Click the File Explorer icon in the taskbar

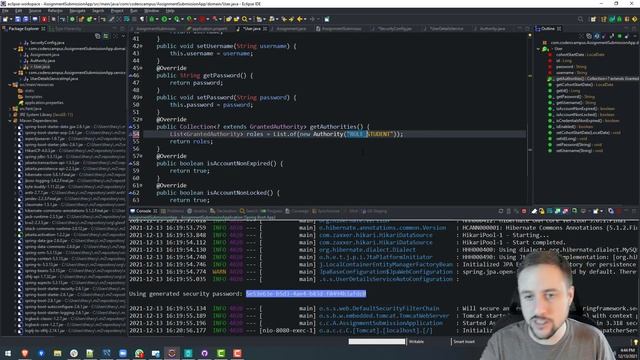tap(57, 353)
